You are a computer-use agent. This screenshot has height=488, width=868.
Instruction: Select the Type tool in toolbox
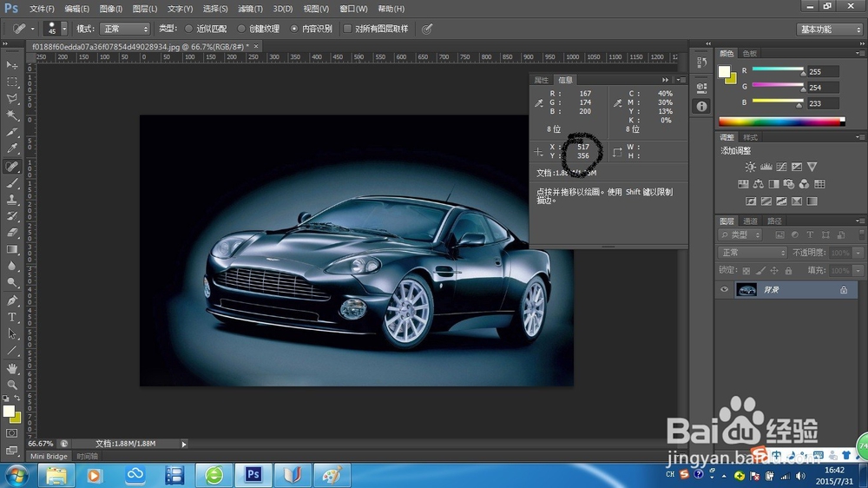point(12,318)
